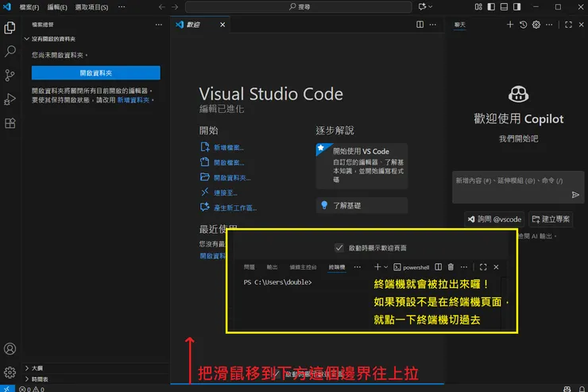Split the editor to the right
Image resolution: width=588 pixels, height=392 pixels.
pos(420,25)
